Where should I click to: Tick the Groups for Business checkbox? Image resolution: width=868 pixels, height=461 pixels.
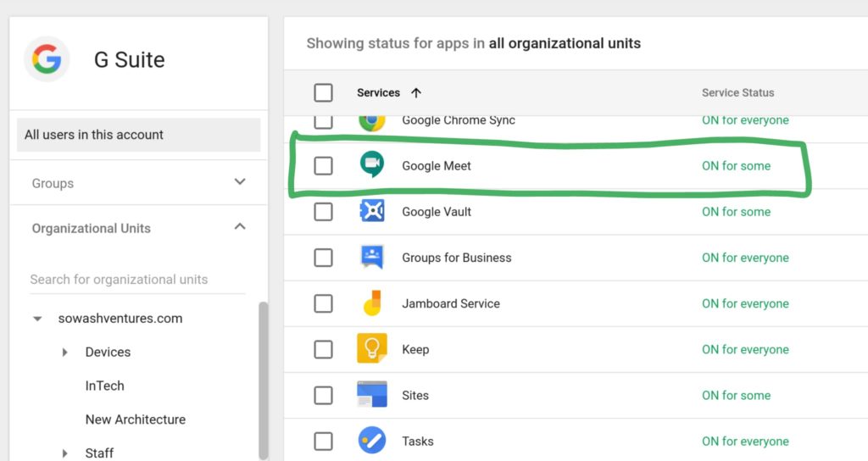pyautogui.click(x=323, y=258)
